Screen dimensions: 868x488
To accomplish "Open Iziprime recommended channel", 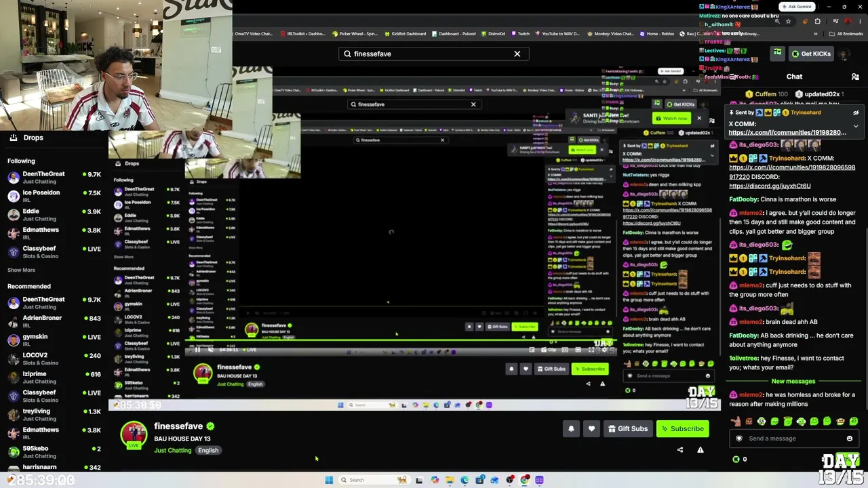I will pyautogui.click(x=54, y=378).
